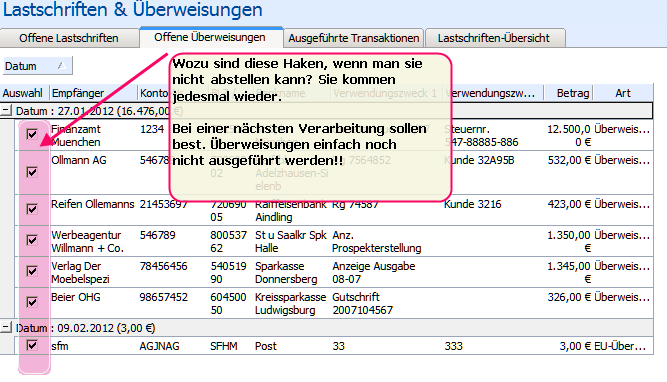Screen dimensions: 667x382
Task: Uncheck the Beier OHG checkbox
Action: coord(32,302)
